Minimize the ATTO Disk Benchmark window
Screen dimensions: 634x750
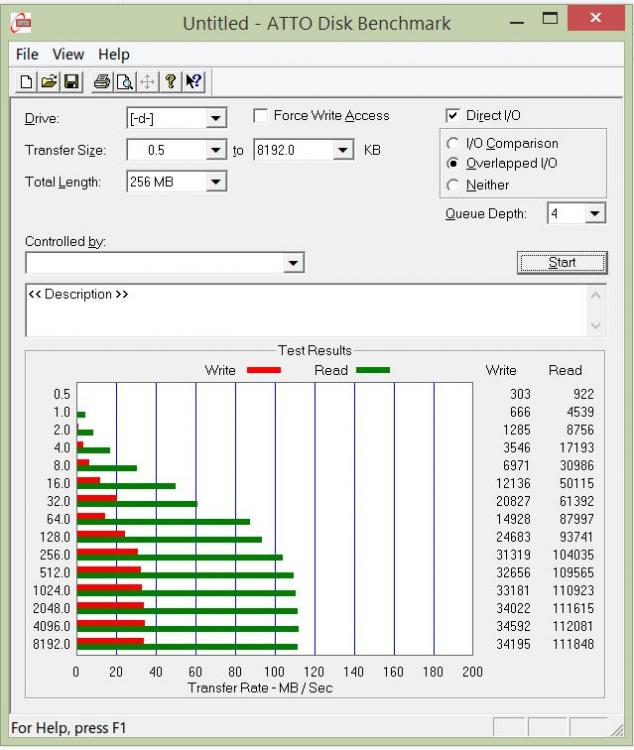[x=517, y=22]
